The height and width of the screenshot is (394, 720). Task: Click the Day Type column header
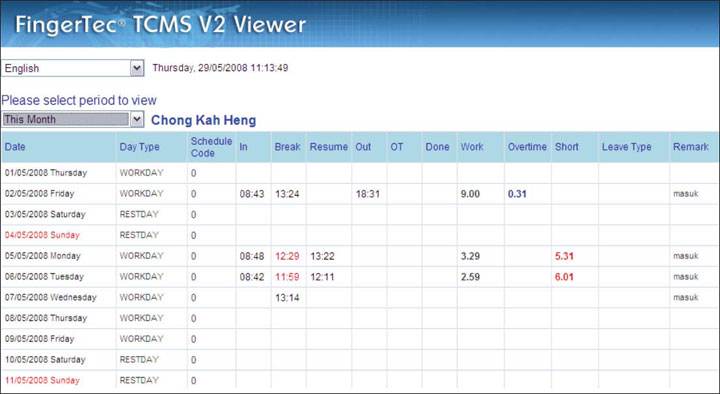[x=140, y=147]
